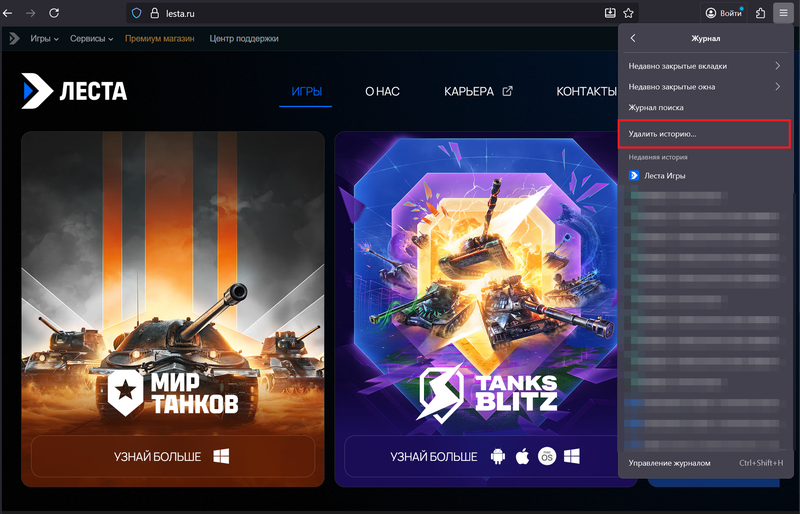
Task: Click the hamburger application menu icon
Action: tap(785, 13)
